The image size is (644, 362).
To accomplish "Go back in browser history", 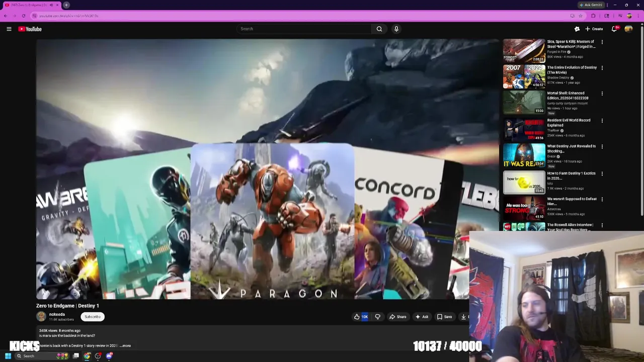I will (6, 16).
